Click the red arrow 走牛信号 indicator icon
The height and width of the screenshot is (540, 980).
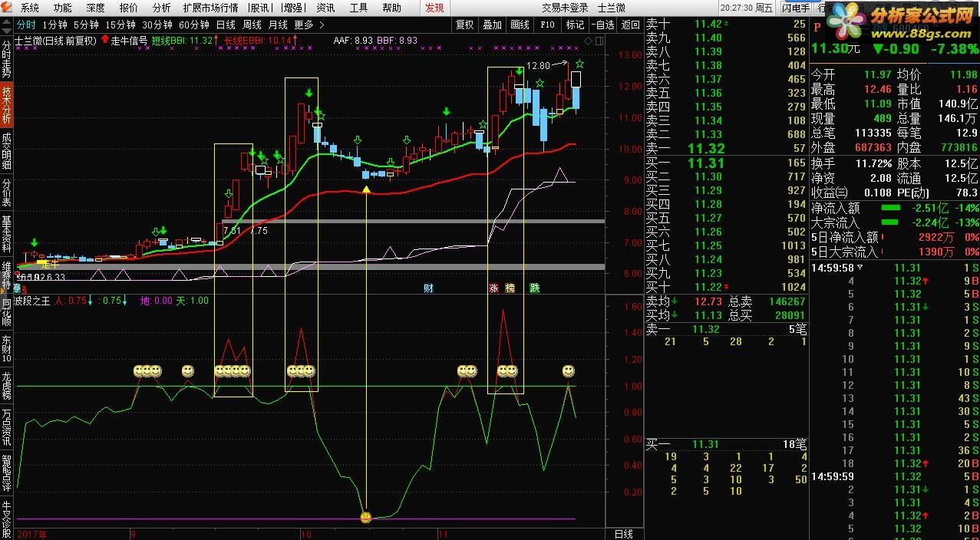click(104, 40)
